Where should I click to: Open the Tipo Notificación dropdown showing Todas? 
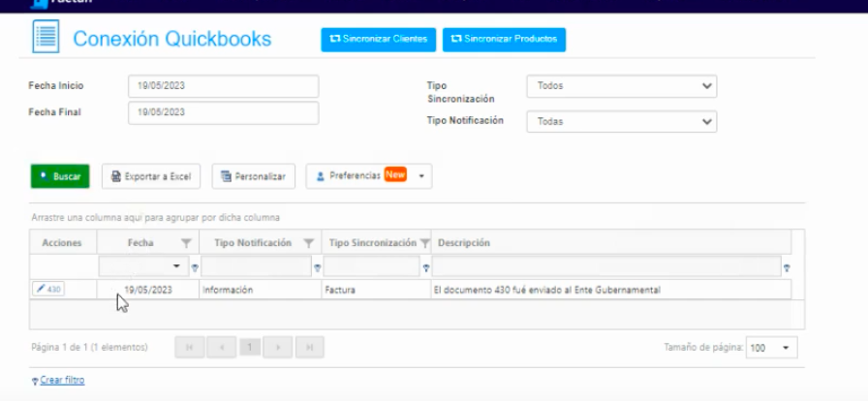(x=622, y=121)
